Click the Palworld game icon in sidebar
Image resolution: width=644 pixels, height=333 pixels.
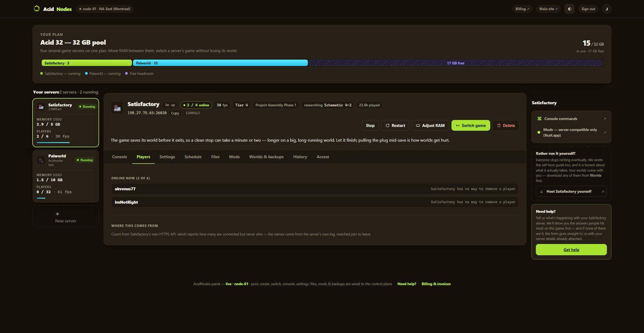pos(41,160)
